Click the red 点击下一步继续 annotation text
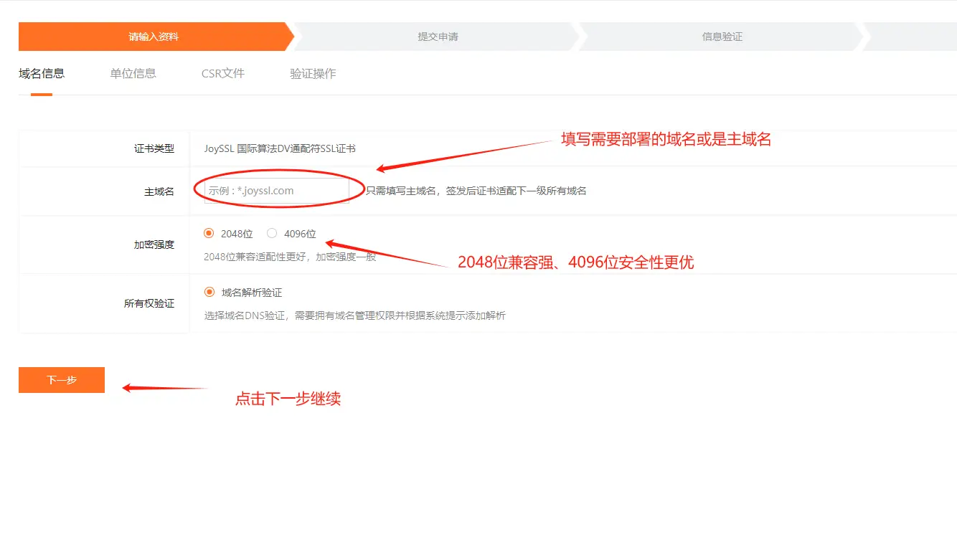This screenshot has width=957, height=560. click(288, 399)
